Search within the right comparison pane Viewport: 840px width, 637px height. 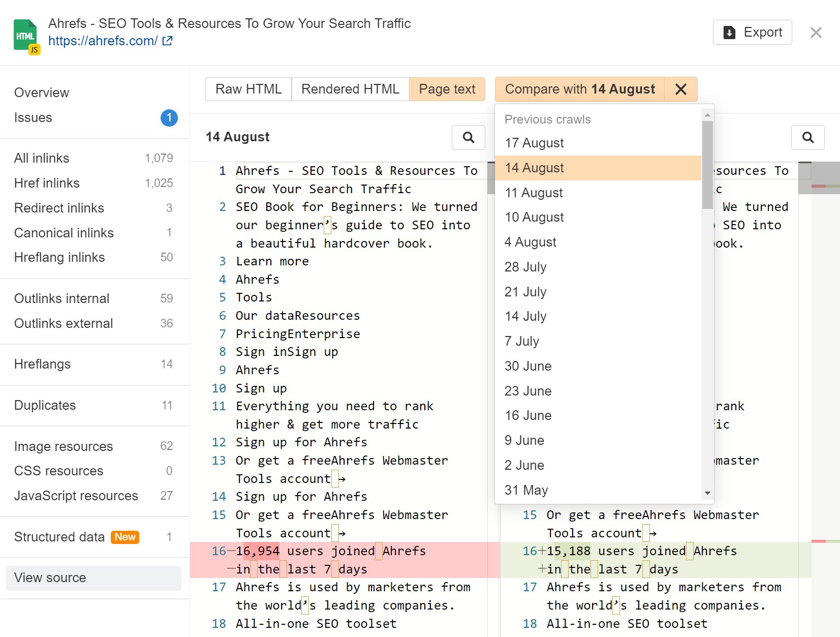tap(807, 137)
